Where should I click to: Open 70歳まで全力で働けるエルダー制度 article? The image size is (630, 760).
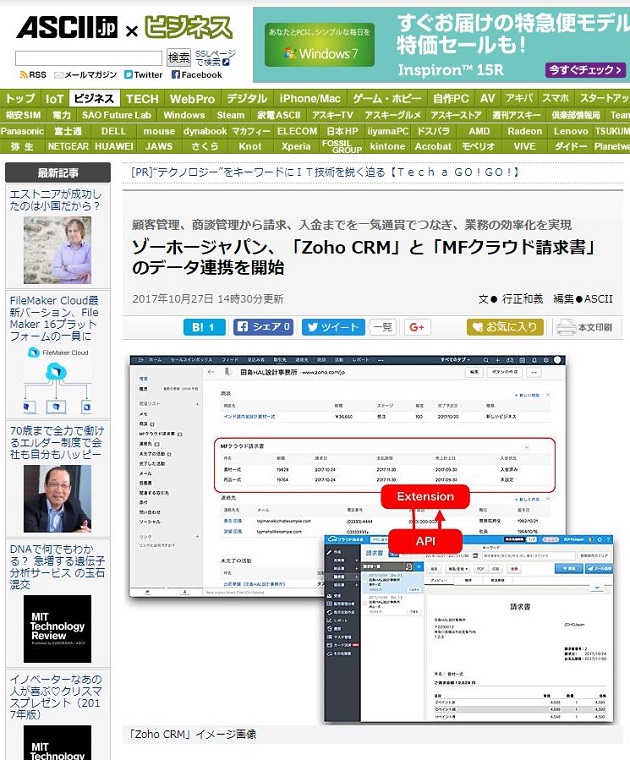56,442
